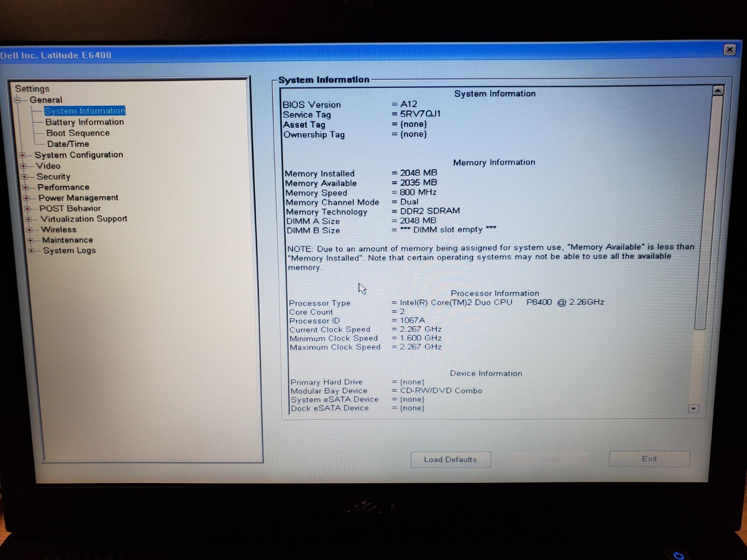The width and height of the screenshot is (747, 560).
Task: Select the Performance category label
Action: (63, 188)
